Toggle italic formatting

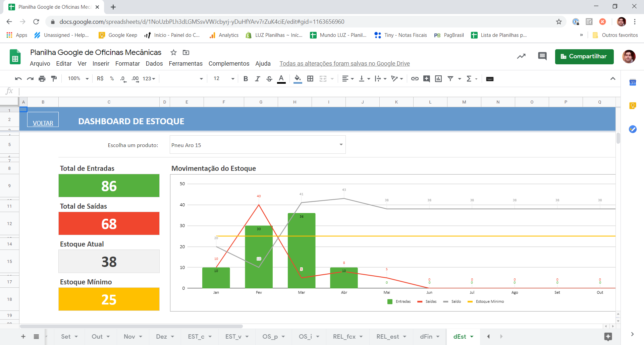[257, 79]
